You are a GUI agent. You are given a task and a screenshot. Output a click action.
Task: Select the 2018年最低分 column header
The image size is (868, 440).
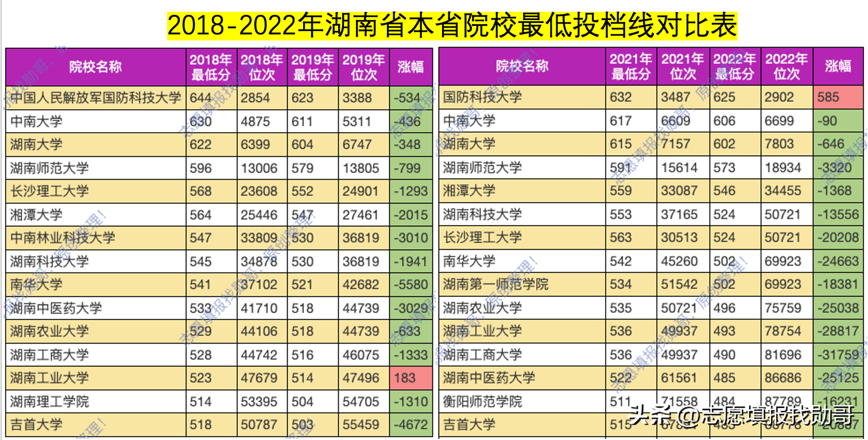coord(211,67)
